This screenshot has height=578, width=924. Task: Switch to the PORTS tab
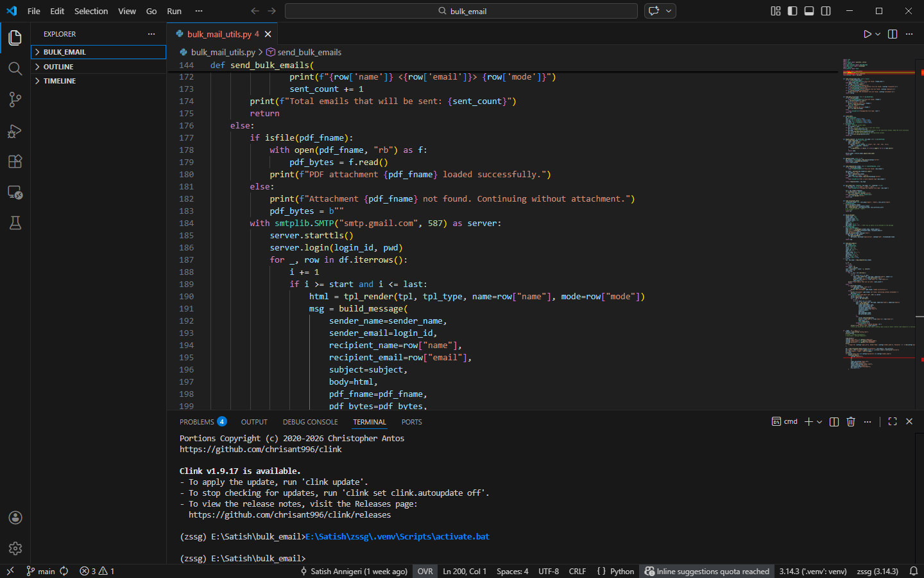point(411,422)
